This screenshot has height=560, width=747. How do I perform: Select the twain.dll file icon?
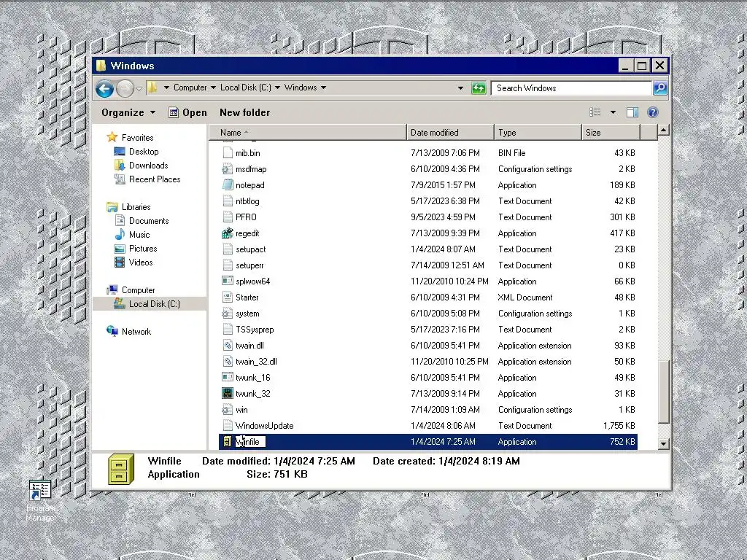coord(228,345)
